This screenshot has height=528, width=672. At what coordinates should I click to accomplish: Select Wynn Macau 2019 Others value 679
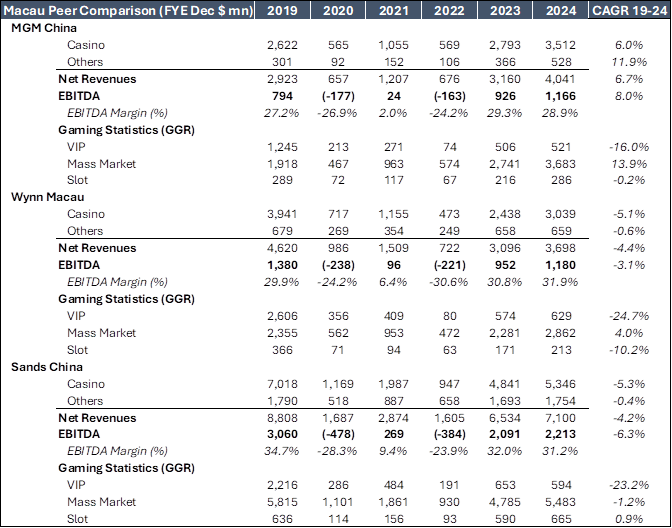(x=282, y=231)
